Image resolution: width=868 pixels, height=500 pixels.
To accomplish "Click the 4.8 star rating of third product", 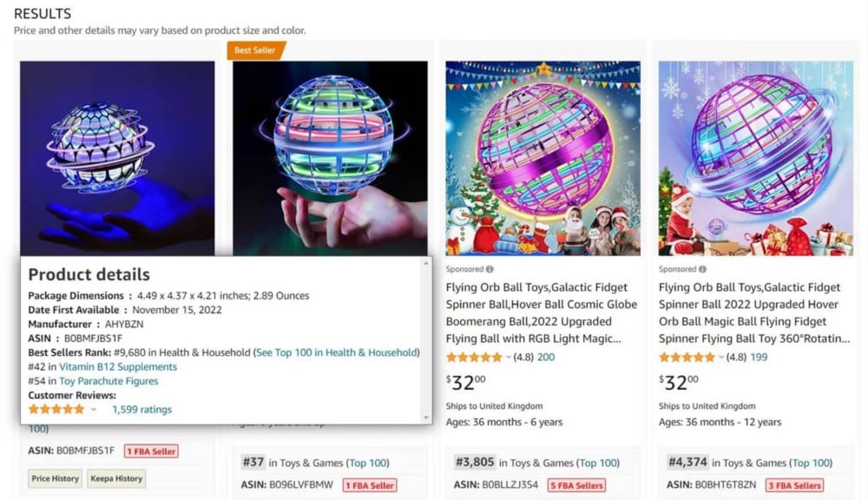I will coord(474,357).
